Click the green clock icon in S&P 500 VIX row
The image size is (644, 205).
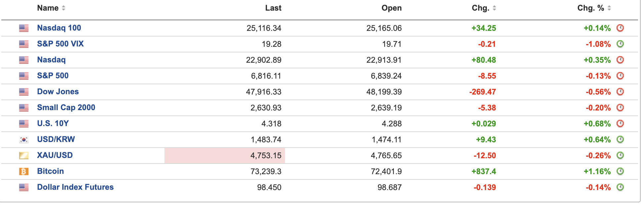[620, 44]
